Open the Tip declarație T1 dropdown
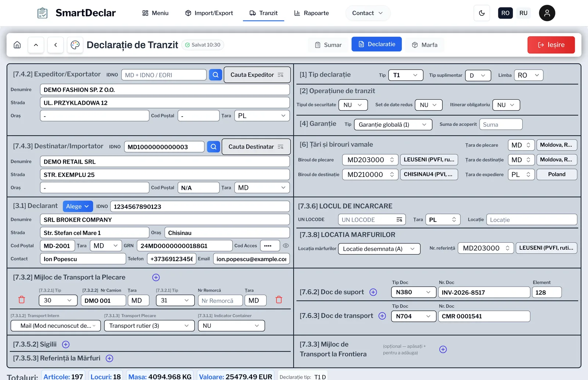Screen dimensions: 588x380 pyautogui.click(x=406, y=75)
